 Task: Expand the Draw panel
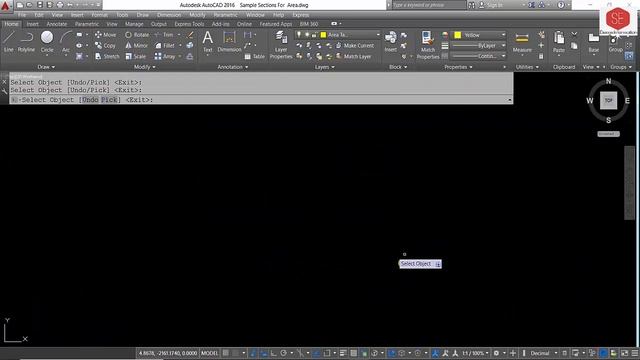pyautogui.click(x=46, y=67)
